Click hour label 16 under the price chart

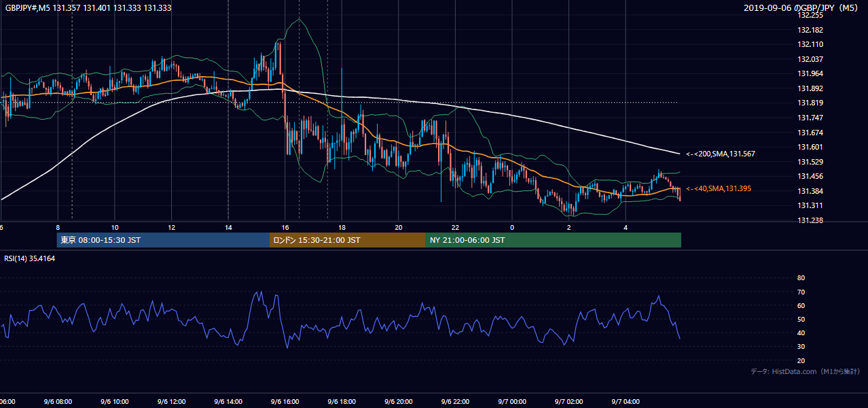point(285,227)
